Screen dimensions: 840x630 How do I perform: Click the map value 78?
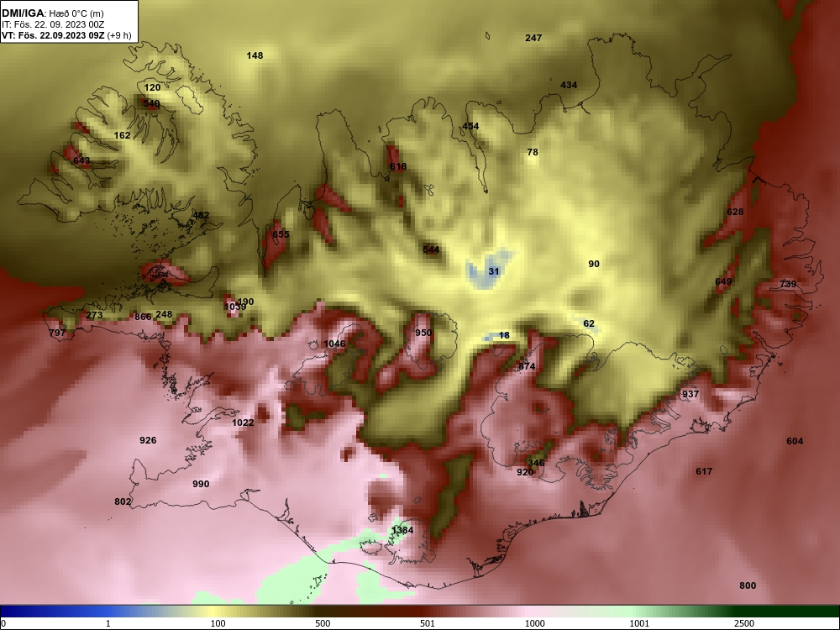point(533,152)
